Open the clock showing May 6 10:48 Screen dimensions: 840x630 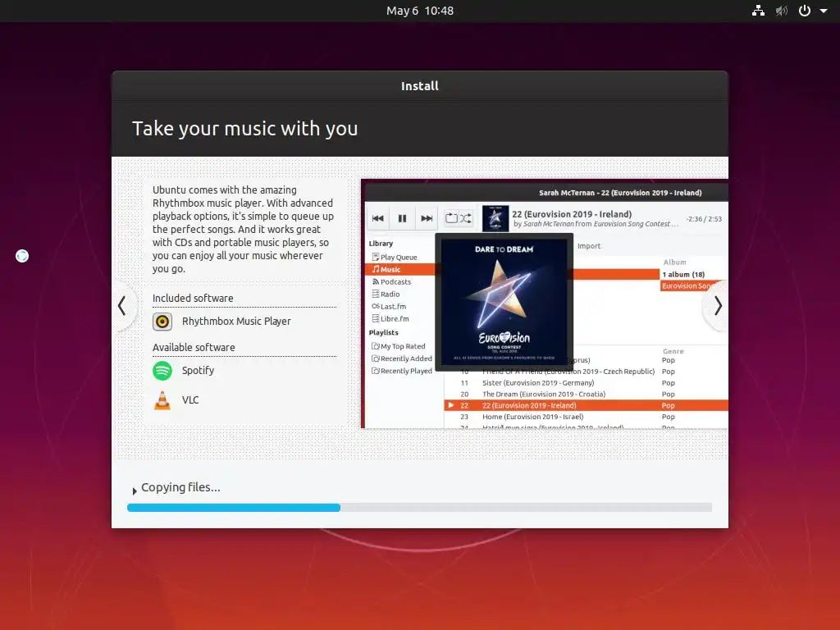tap(420, 11)
